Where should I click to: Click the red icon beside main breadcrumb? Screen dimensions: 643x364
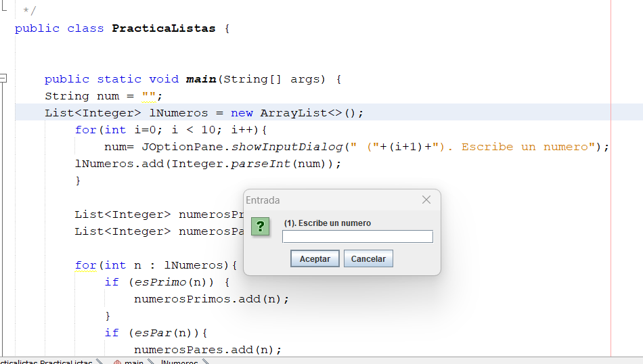(x=116, y=362)
